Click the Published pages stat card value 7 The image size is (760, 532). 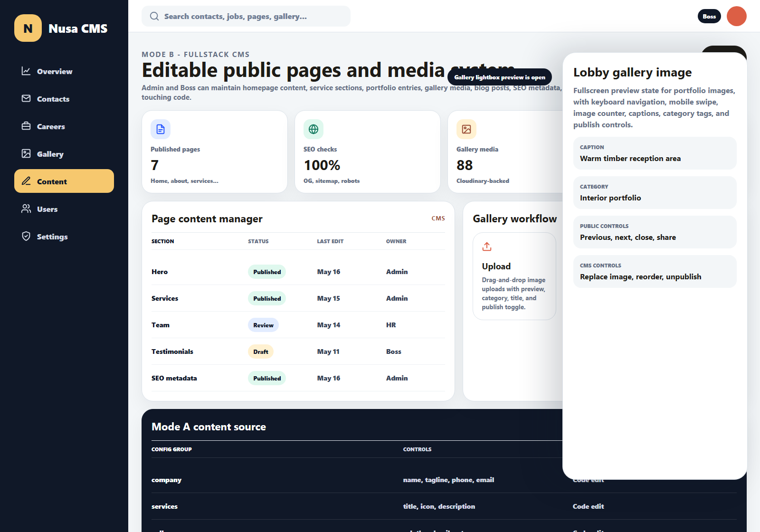coord(155,165)
